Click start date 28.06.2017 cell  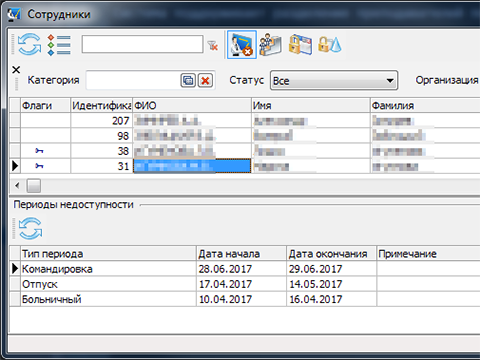241,269
